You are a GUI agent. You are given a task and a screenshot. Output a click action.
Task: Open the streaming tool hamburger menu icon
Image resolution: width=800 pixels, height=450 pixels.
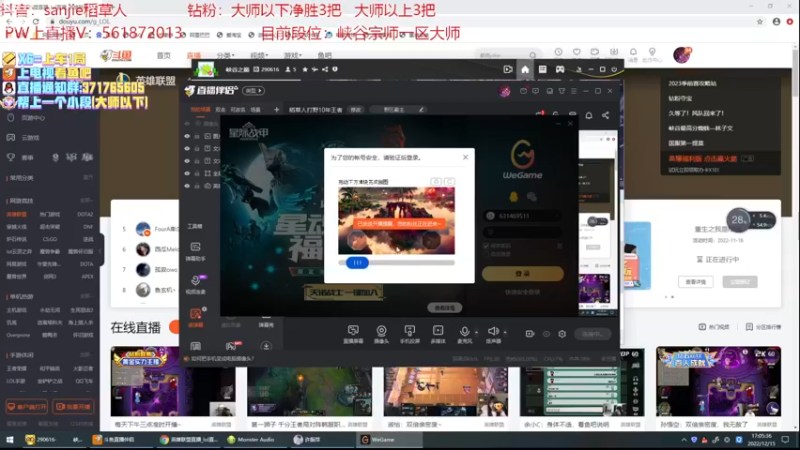click(574, 91)
